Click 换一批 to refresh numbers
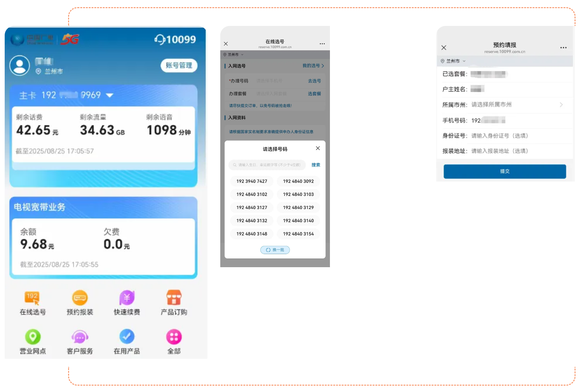This screenshot has height=390, width=588. pos(275,250)
